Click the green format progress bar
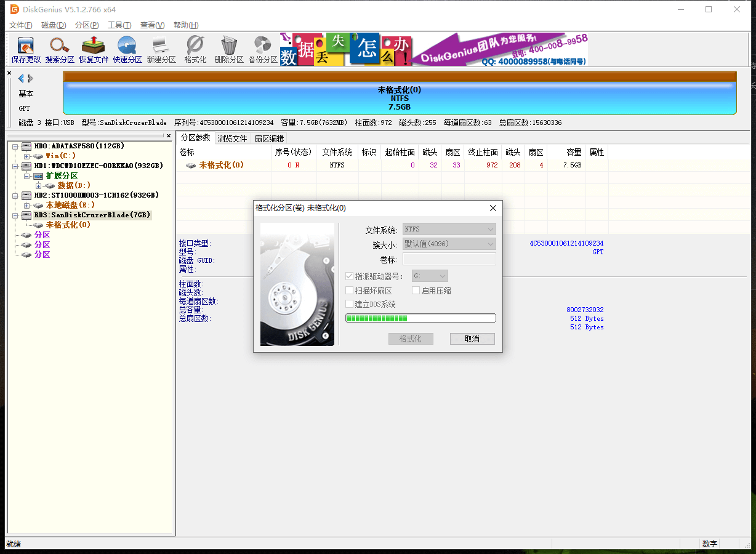Image resolution: width=756 pixels, height=554 pixels. point(420,318)
